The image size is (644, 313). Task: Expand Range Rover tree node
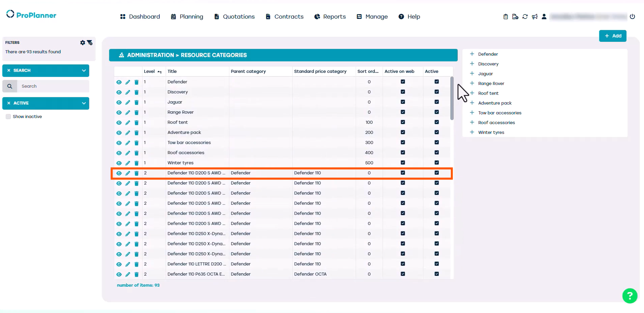(x=472, y=83)
